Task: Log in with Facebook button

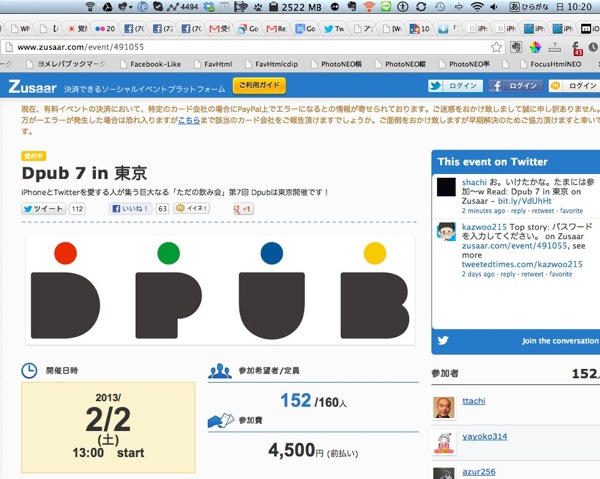Action: pyautogui.click(x=516, y=86)
